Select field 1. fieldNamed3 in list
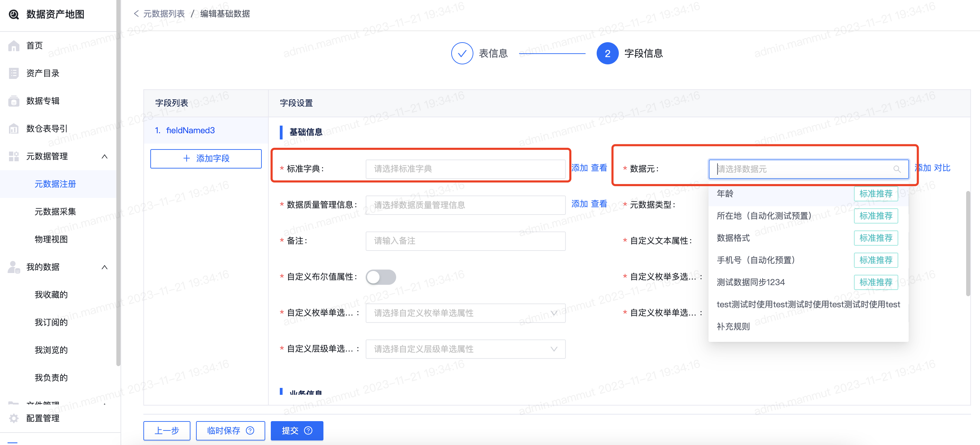Image resolution: width=980 pixels, height=445 pixels. pos(206,130)
